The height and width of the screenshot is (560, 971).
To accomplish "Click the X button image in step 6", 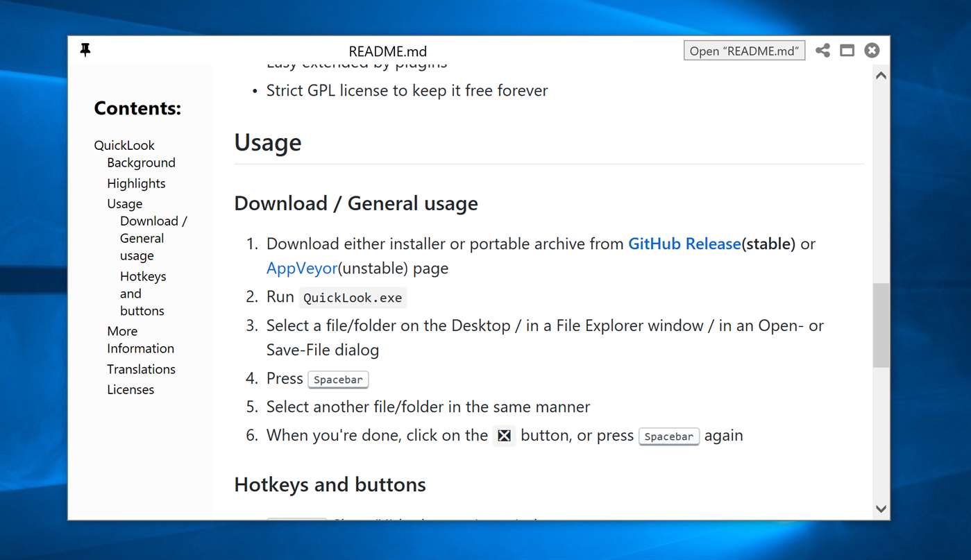I will coord(505,436).
